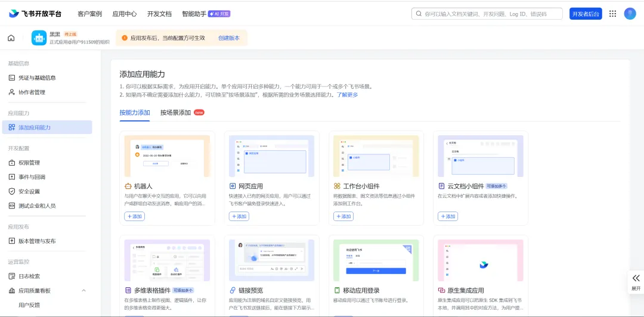
Task: Click the 多维表格插件 preview thumbnail
Action: [167, 260]
